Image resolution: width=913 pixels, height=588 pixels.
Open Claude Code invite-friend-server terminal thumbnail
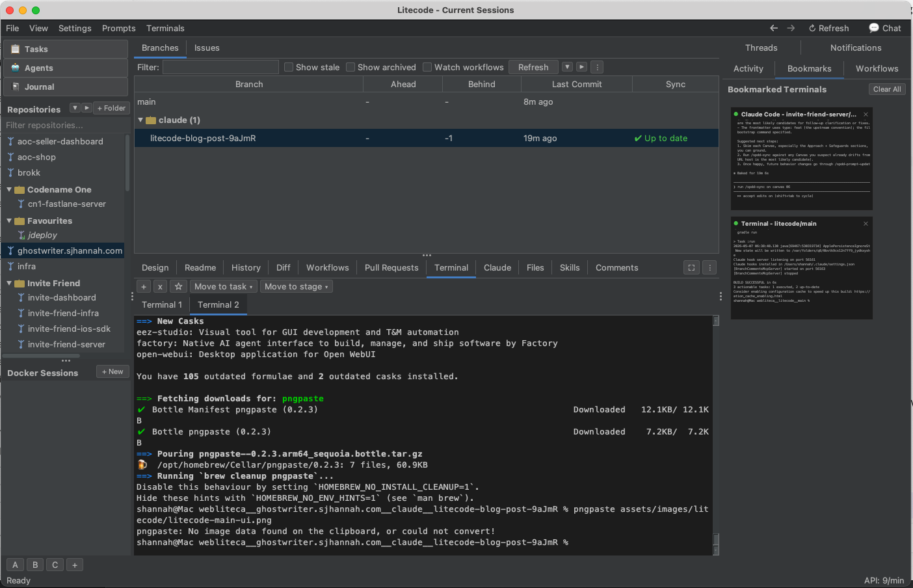(x=801, y=159)
